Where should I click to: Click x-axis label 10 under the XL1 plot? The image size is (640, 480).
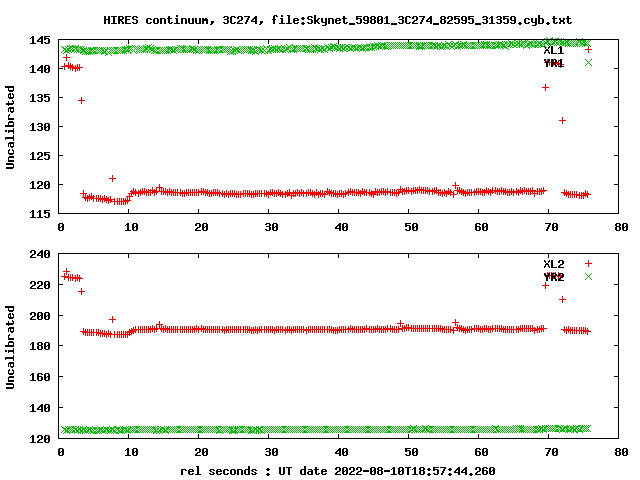131,227
